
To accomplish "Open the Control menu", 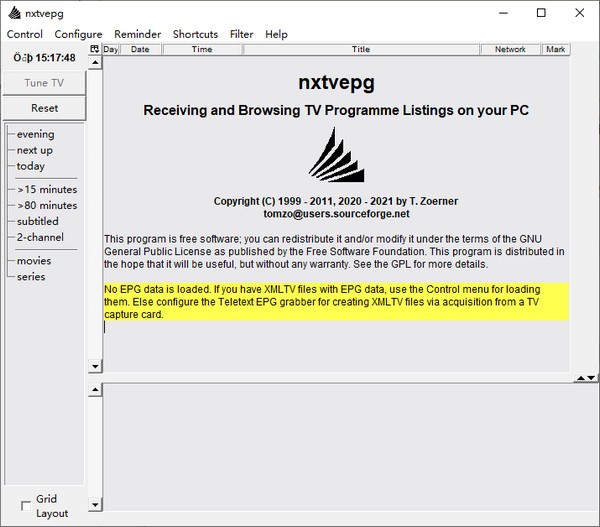I will 24,34.
